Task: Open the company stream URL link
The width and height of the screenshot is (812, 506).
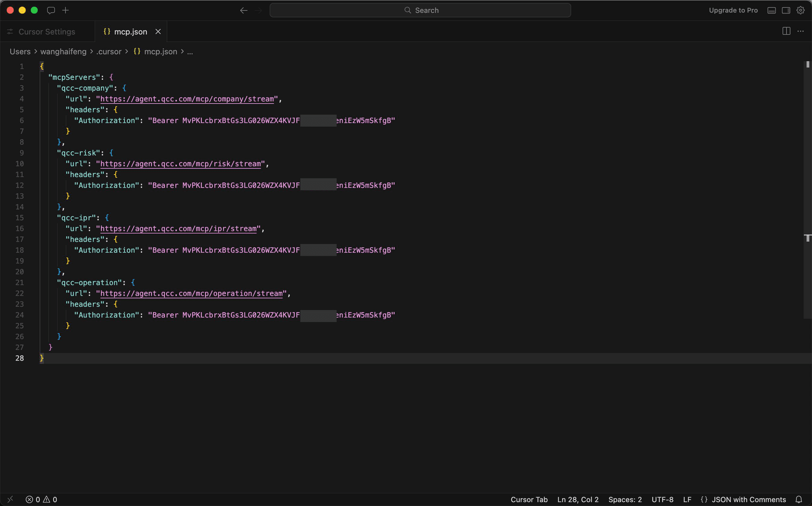Action: click(187, 99)
